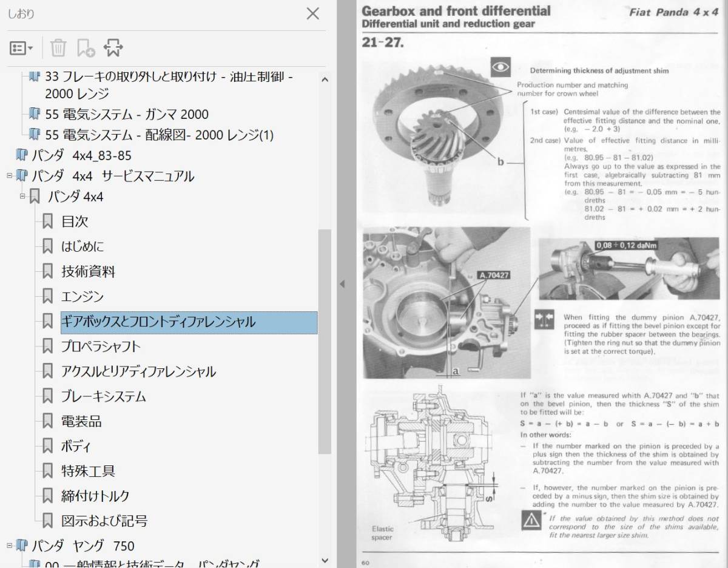The image size is (728, 568).
Task: Click the bookmark icon beside ボディ
Action: tap(48, 446)
